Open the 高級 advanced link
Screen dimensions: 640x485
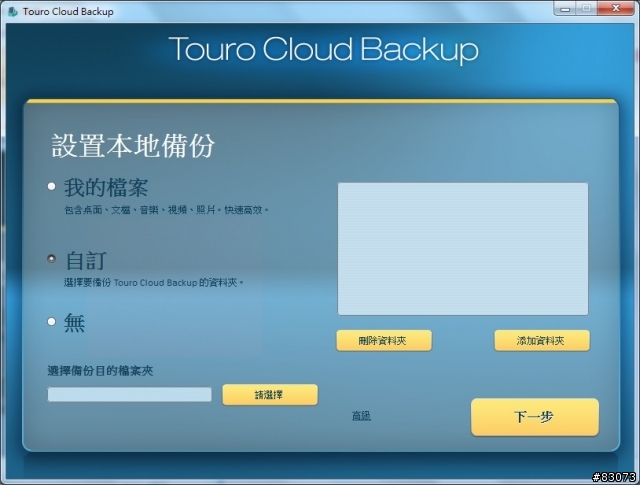pos(361,416)
